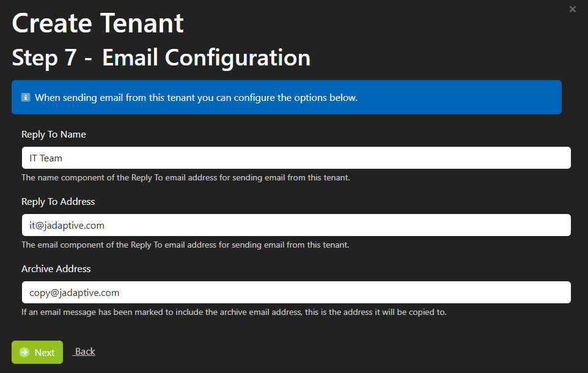Click the 'it@jadaptive.com' text in field
Screen dimensions: 588x373
pyautogui.click(x=67, y=225)
